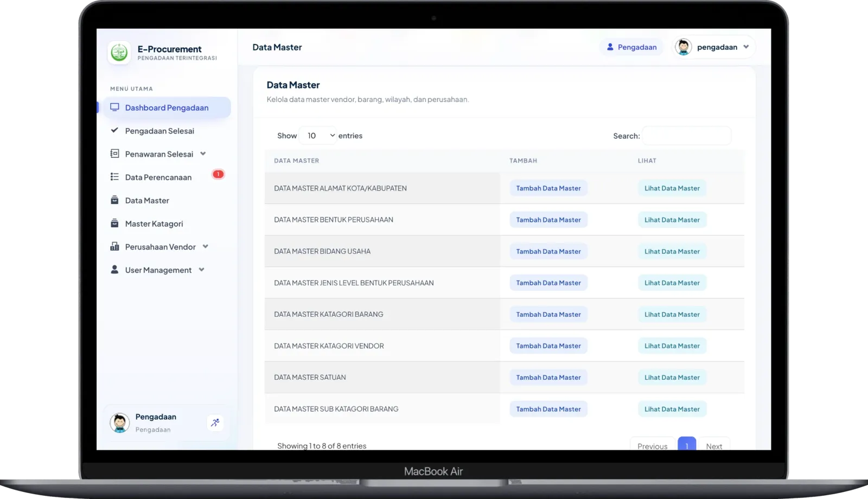Focus the Search input field
Image resolution: width=868 pixels, height=499 pixels.
tap(687, 136)
